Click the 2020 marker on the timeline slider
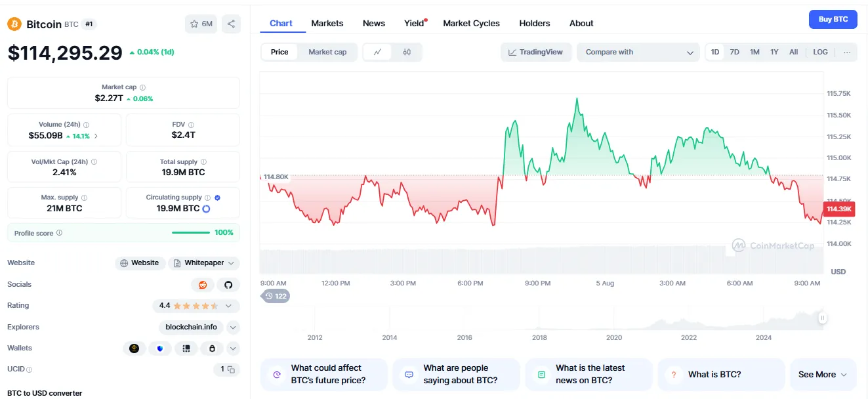Image resolution: width=868 pixels, height=399 pixels. click(x=614, y=337)
